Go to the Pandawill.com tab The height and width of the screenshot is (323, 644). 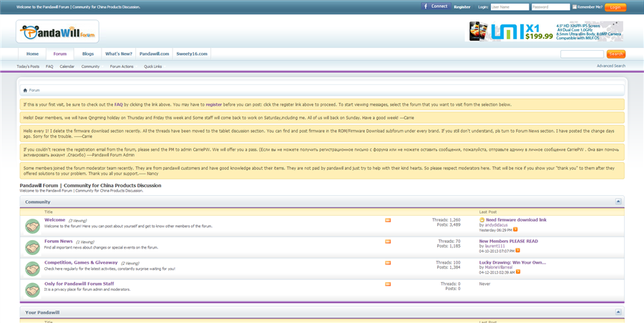[155, 54]
